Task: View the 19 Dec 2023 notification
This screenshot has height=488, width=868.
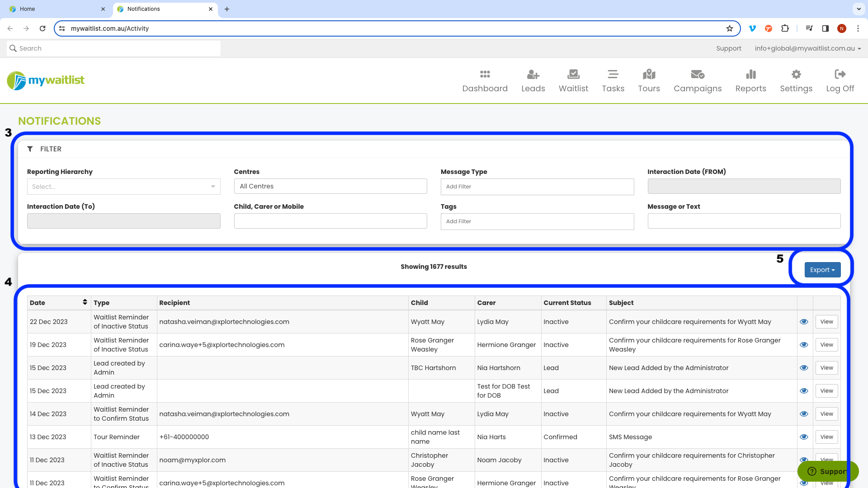Action: (x=826, y=345)
